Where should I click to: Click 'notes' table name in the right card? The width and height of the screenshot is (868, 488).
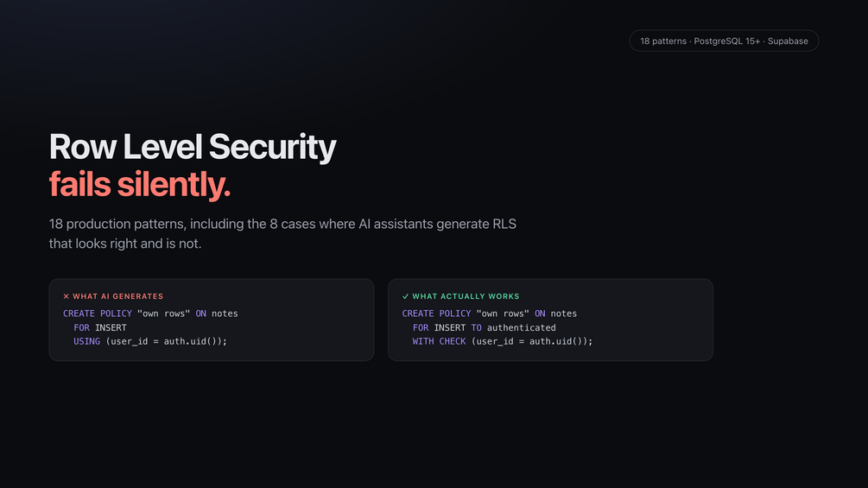(x=563, y=314)
